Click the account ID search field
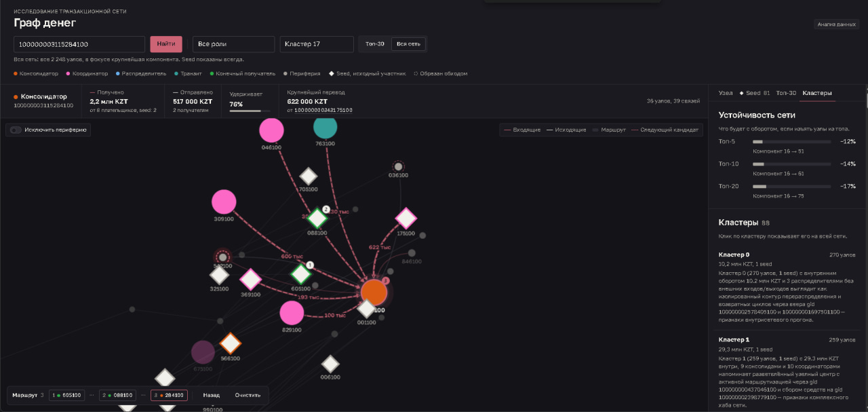Viewport: 868px width, 412px height. tap(79, 44)
